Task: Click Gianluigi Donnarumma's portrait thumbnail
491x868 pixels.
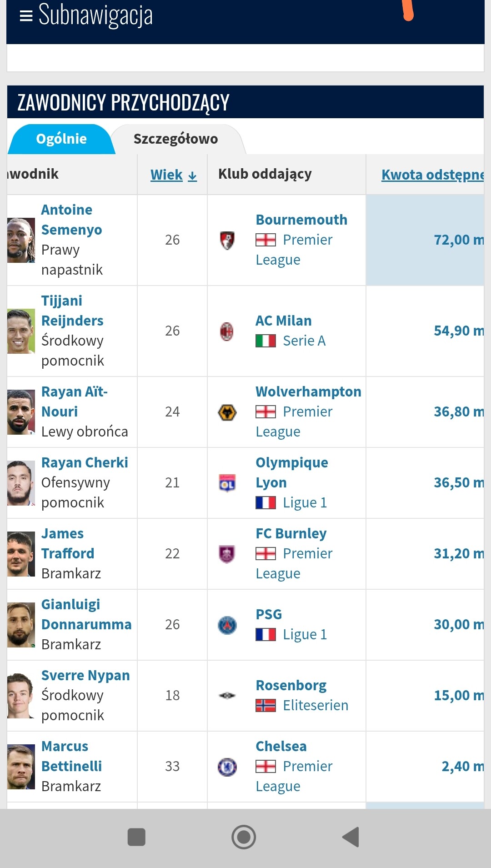Action: coord(21,625)
